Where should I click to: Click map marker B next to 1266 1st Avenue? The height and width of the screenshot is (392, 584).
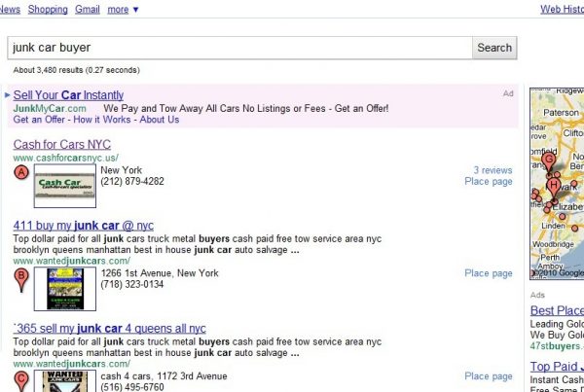pyautogui.click(x=21, y=280)
